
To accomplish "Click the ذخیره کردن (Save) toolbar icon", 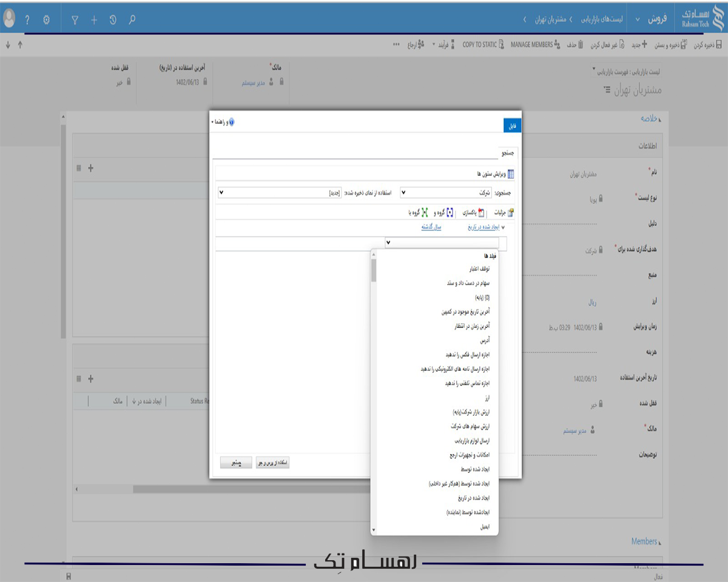I will point(720,45).
